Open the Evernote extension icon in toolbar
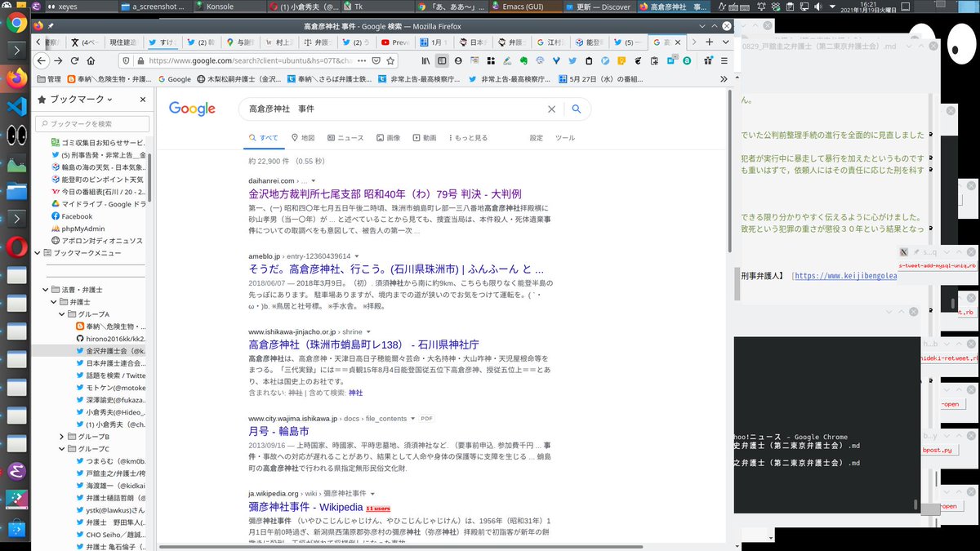The height and width of the screenshot is (551, 980). [x=523, y=60]
